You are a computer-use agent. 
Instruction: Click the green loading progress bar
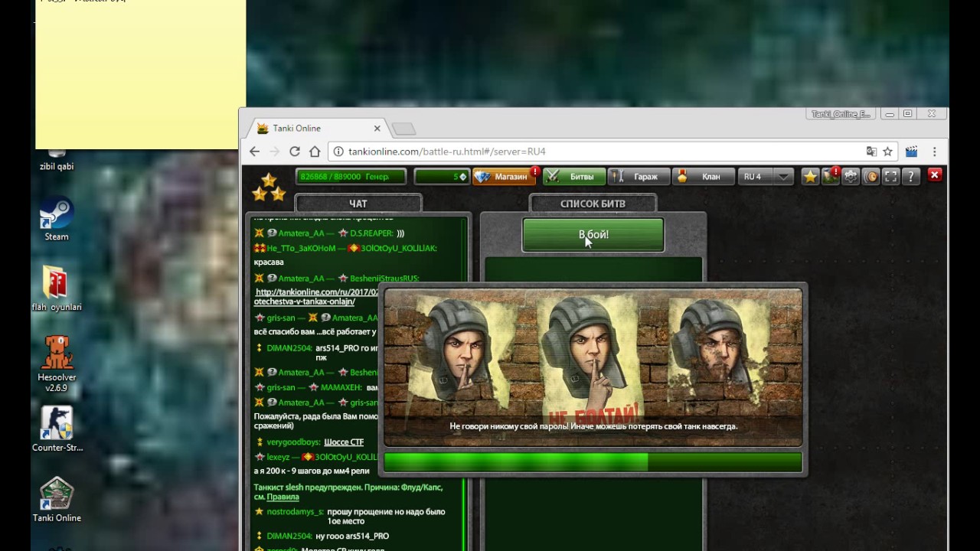coord(593,462)
